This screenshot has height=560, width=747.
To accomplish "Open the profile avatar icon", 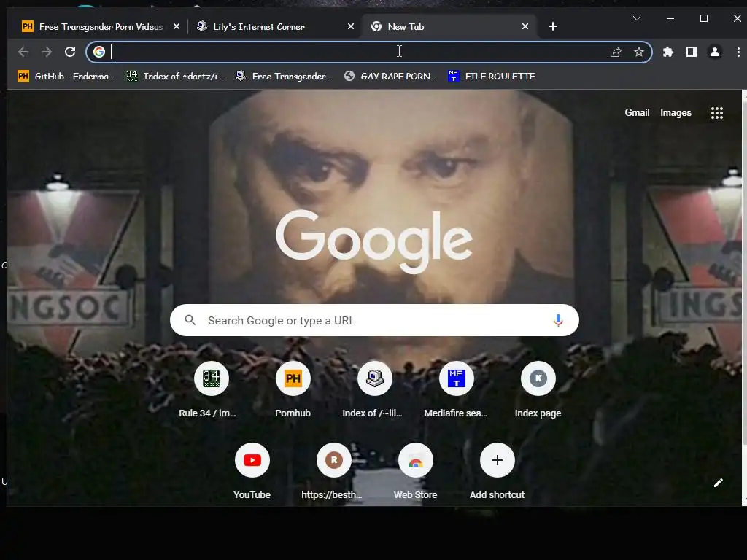I will [x=715, y=52].
